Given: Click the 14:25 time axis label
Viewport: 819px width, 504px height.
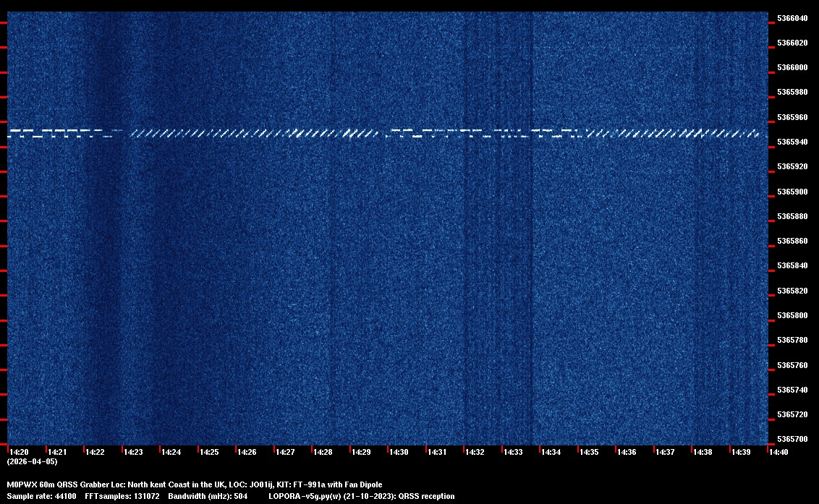Looking at the screenshot, I should (x=209, y=452).
